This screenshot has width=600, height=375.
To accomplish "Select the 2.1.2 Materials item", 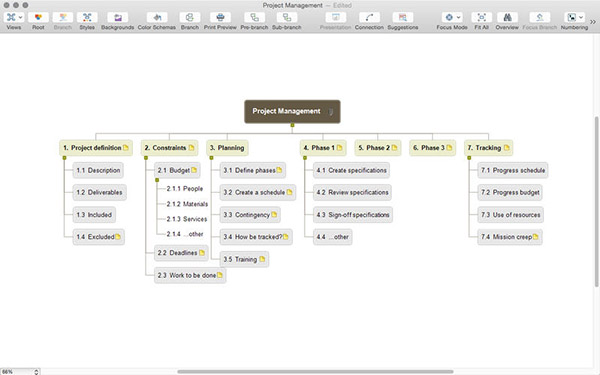I will [187, 204].
